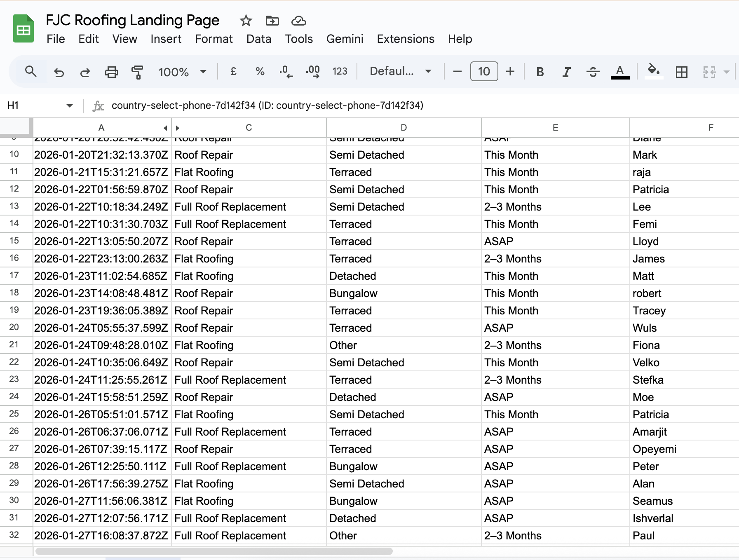739x560 pixels.
Task: Apply bold formatting
Action: [540, 71]
